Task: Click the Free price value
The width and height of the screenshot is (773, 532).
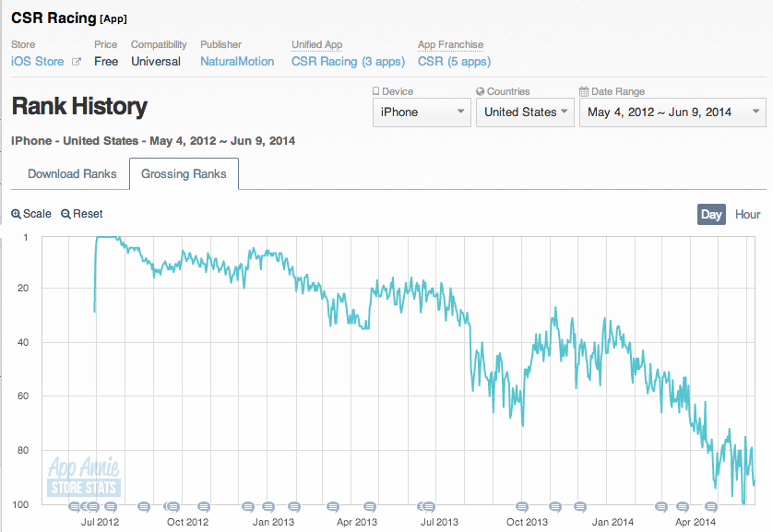Action: coord(106,62)
